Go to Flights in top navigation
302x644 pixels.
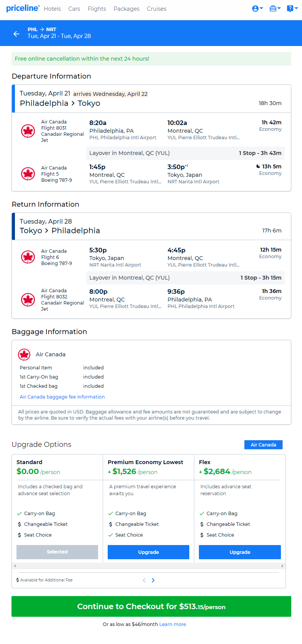(97, 8)
